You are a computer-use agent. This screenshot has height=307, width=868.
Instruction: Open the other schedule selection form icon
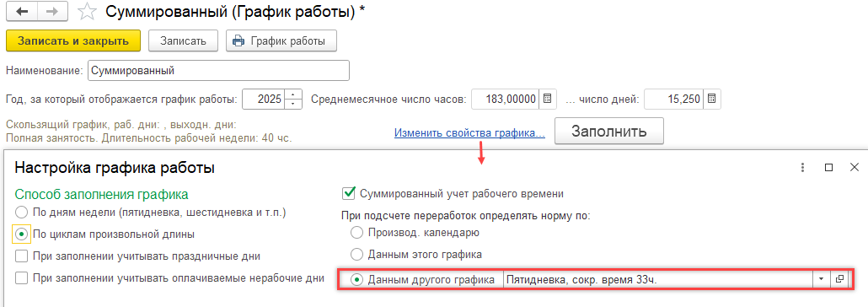[839, 280]
